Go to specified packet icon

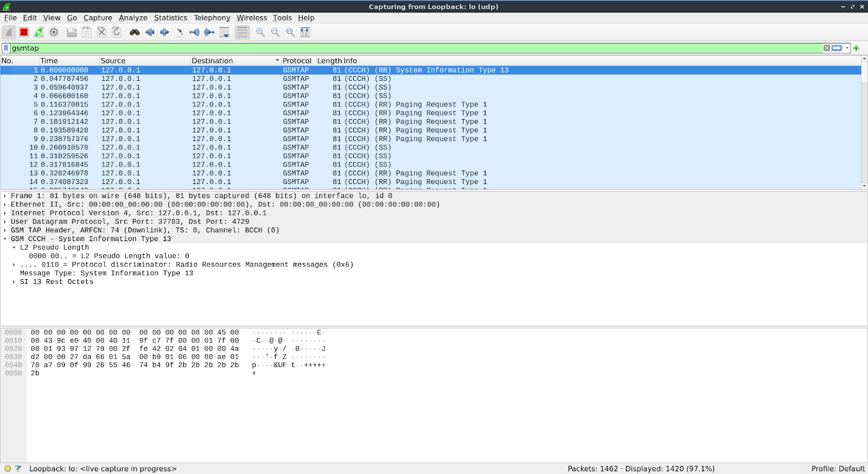(x=180, y=33)
